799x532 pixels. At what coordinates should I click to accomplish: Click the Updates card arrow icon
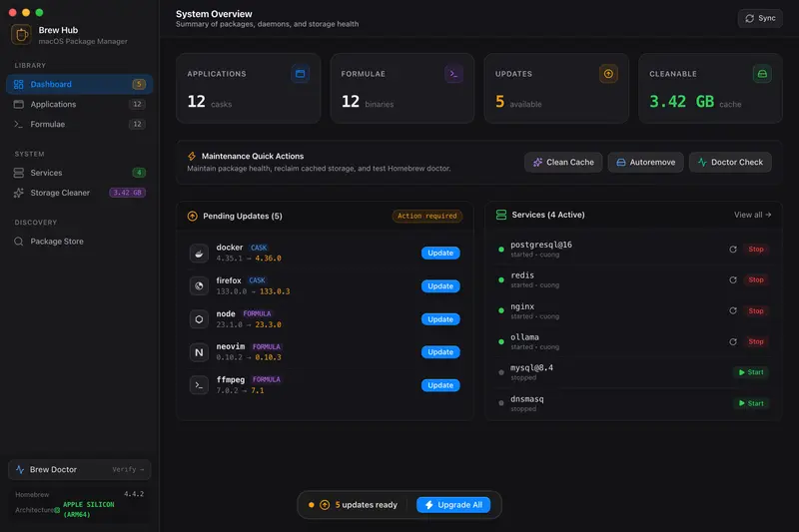tap(608, 74)
